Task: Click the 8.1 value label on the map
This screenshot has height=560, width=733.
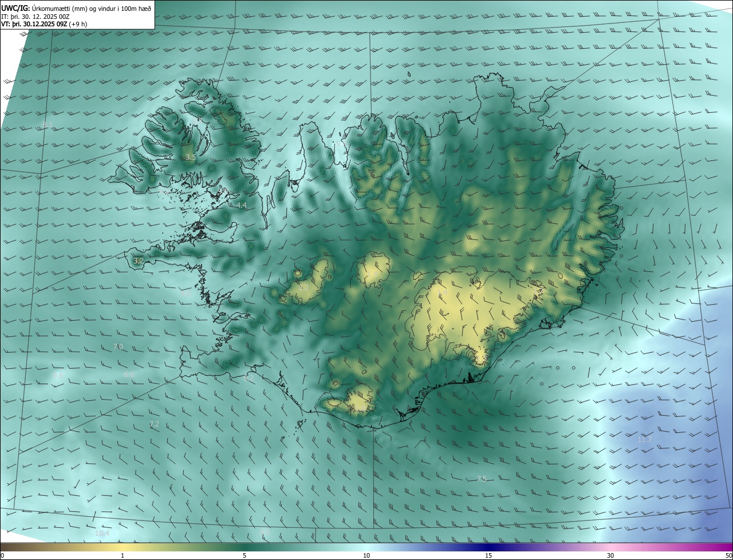Action: coord(48,124)
